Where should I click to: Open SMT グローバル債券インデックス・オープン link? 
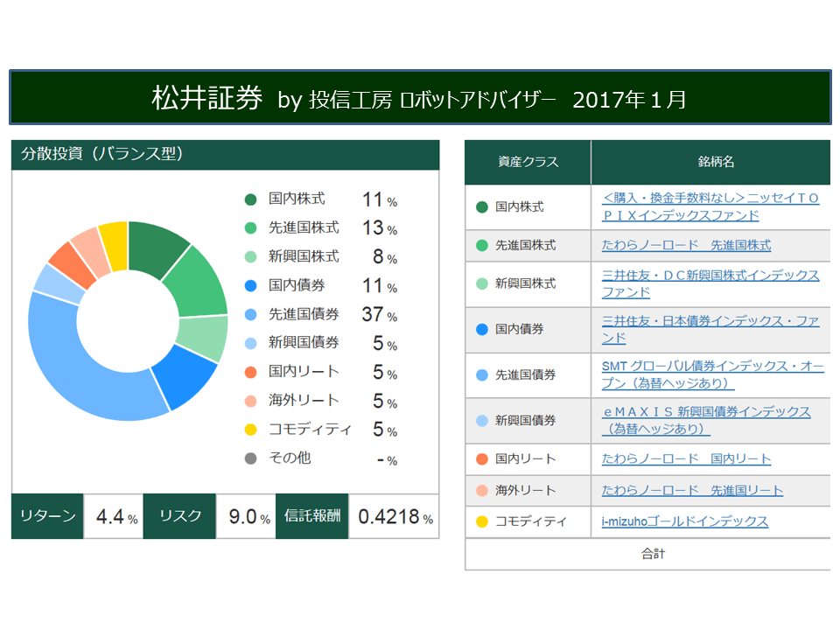coord(712,375)
